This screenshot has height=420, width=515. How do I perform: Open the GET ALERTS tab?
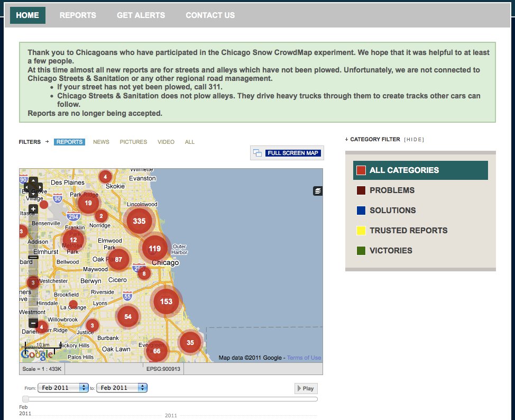(x=141, y=15)
